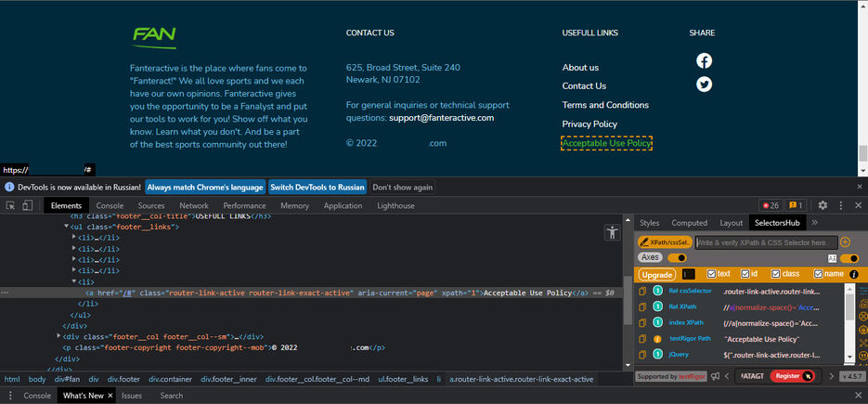868x404 pixels.
Task: Open DevTools settings gear
Action: tap(822, 205)
